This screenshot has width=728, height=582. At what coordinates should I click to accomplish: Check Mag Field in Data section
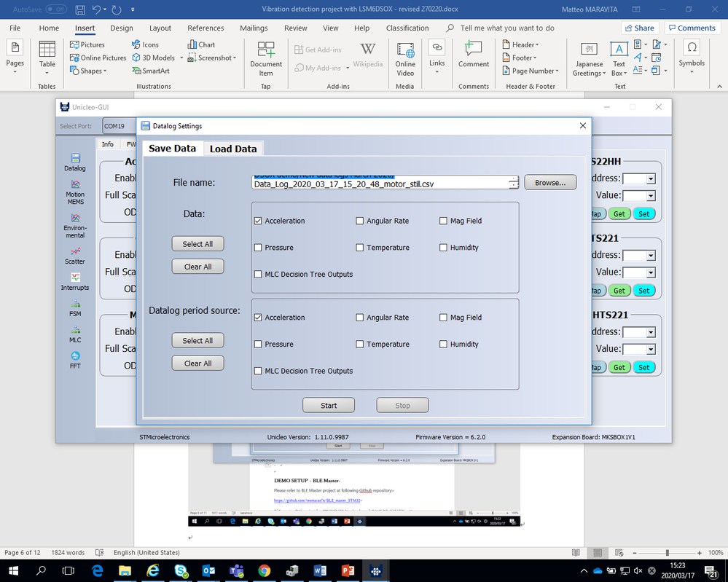pos(443,221)
